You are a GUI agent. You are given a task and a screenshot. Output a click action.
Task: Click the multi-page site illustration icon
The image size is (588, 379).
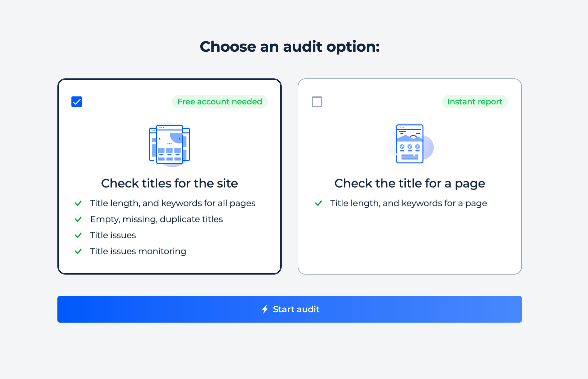(x=170, y=144)
